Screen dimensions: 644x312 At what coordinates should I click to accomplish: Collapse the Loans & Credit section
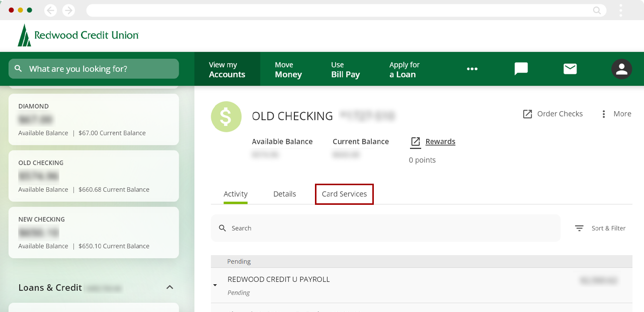coord(170,287)
